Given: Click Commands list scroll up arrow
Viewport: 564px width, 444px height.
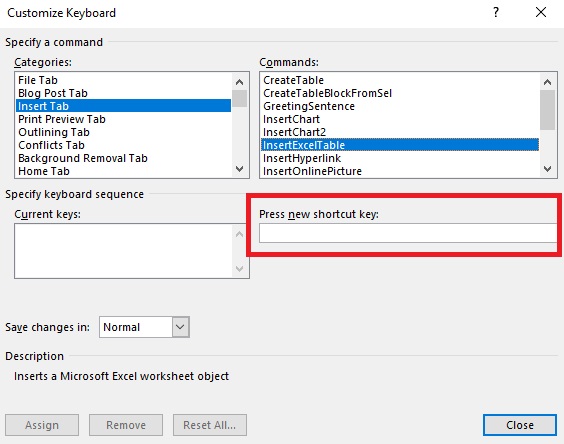Looking at the screenshot, I should click(x=547, y=82).
